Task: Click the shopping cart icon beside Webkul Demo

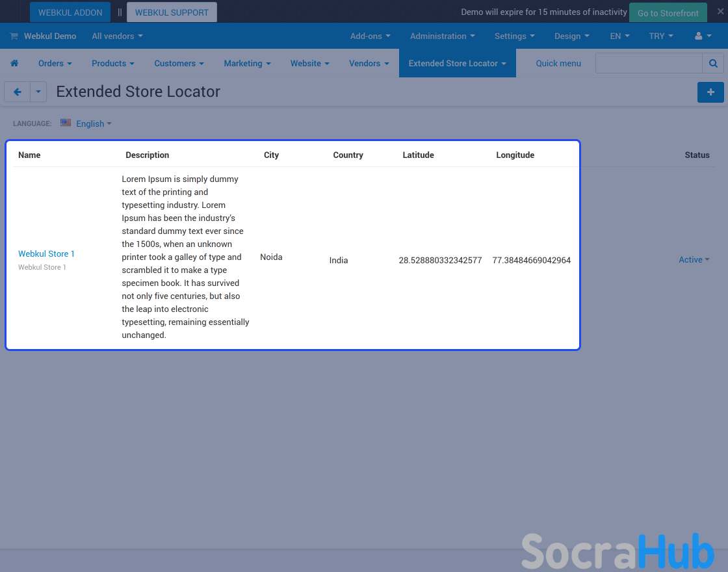Action: click(14, 36)
